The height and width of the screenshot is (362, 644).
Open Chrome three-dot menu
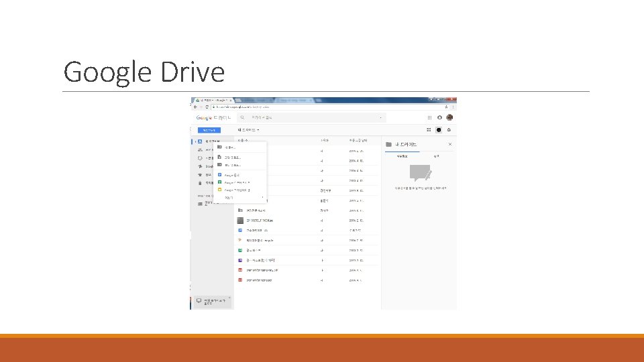(453, 107)
